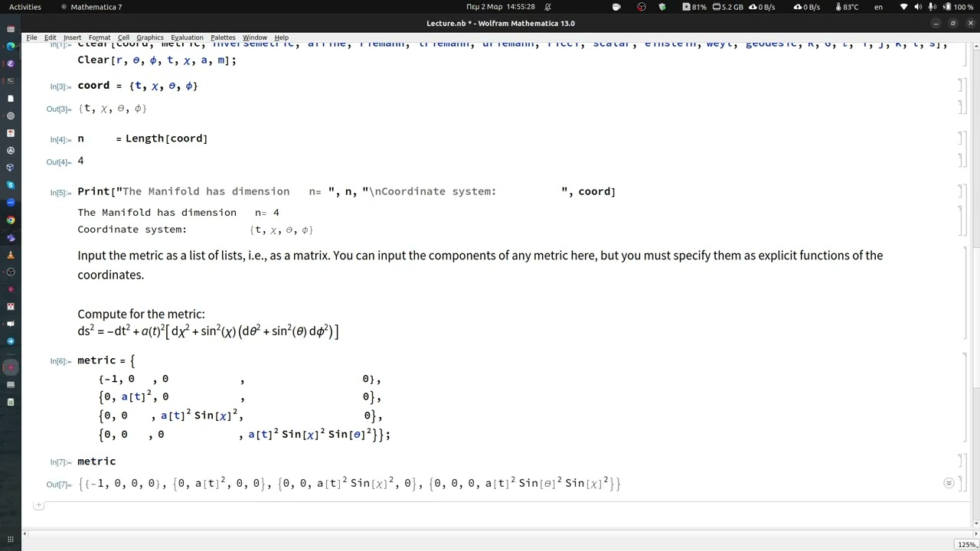Click the volume speaker icon
Screen dimensions: 980x551
918,7
